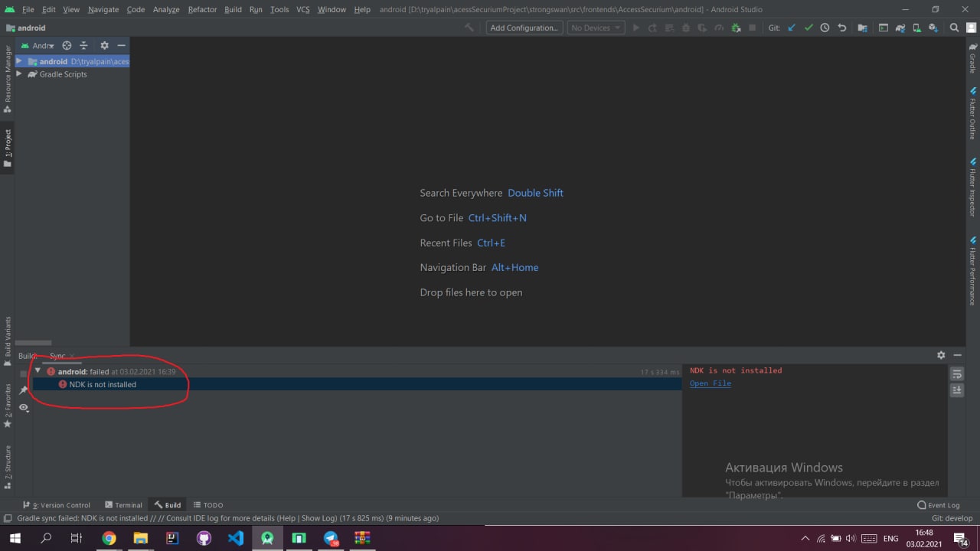Toggle scroll to end in build output

click(957, 390)
